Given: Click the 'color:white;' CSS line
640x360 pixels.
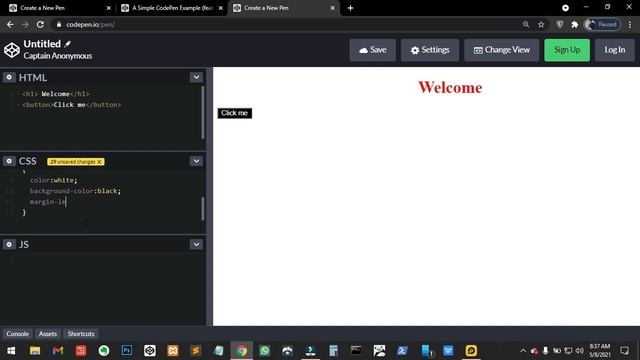Looking at the screenshot, I should pyautogui.click(x=53, y=180).
